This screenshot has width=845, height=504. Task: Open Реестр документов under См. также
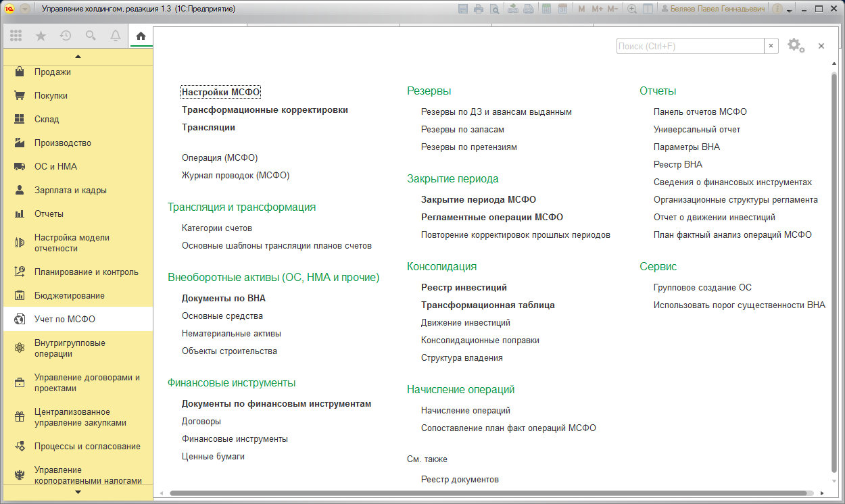pyautogui.click(x=460, y=480)
